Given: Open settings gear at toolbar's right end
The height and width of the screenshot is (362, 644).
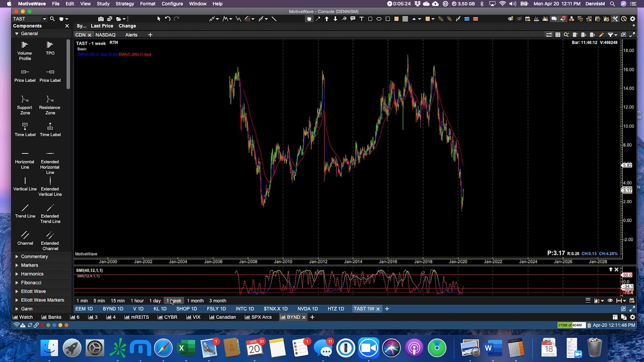Looking at the screenshot, I should pyautogui.click(x=632, y=19).
